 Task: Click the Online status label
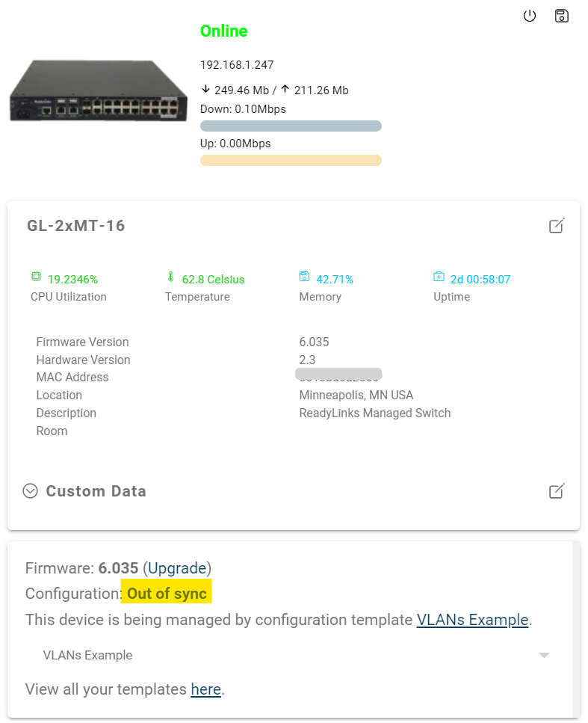coord(224,31)
